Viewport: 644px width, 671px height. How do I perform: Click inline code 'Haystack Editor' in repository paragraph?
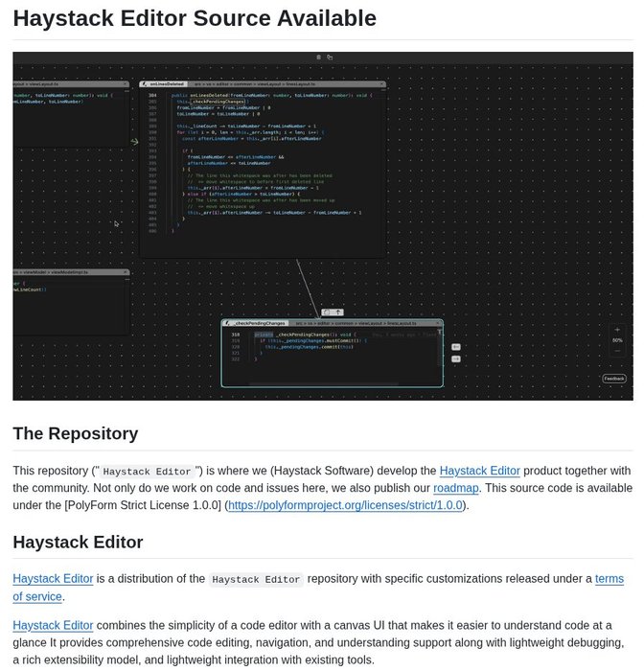(147, 472)
